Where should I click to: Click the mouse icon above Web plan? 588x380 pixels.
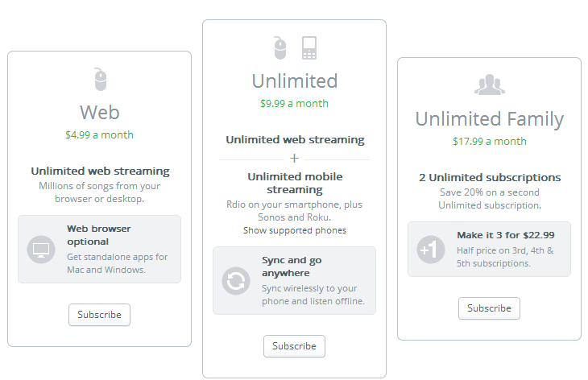click(100, 79)
